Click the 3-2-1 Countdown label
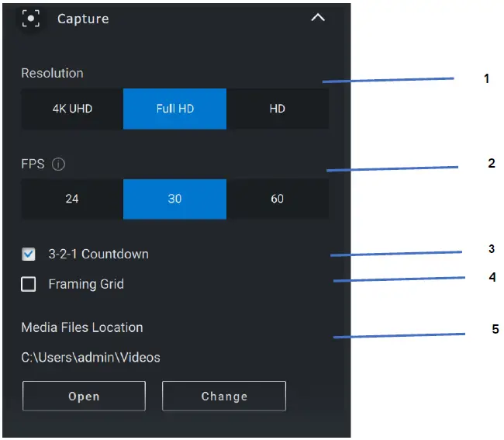Image resolution: width=504 pixels, height=440 pixels. [x=98, y=254]
